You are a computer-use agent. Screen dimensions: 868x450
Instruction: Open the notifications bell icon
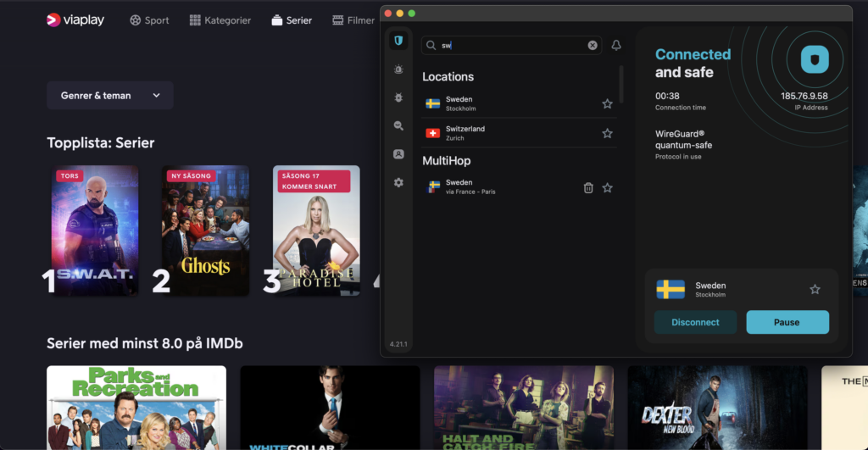(616, 46)
